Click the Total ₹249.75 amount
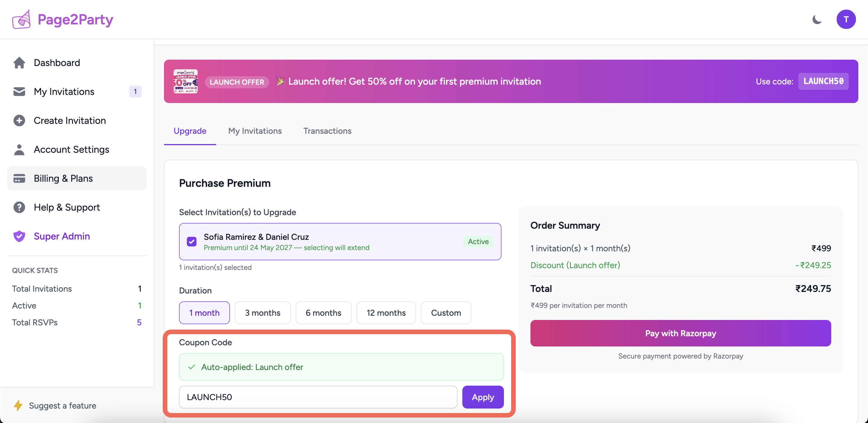Viewport: 868px width, 423px height. tap(813, 289)
